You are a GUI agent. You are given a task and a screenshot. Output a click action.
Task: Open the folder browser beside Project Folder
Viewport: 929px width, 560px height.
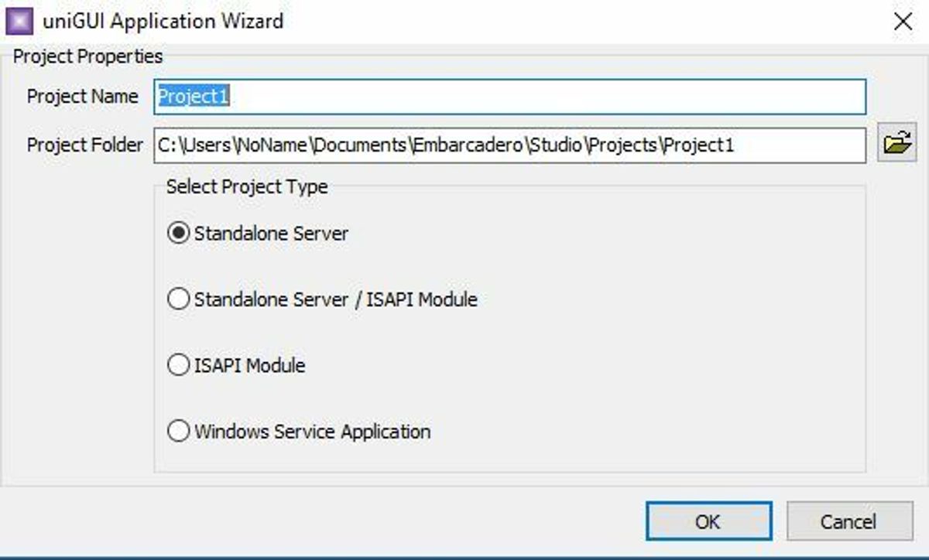(896, 143)
